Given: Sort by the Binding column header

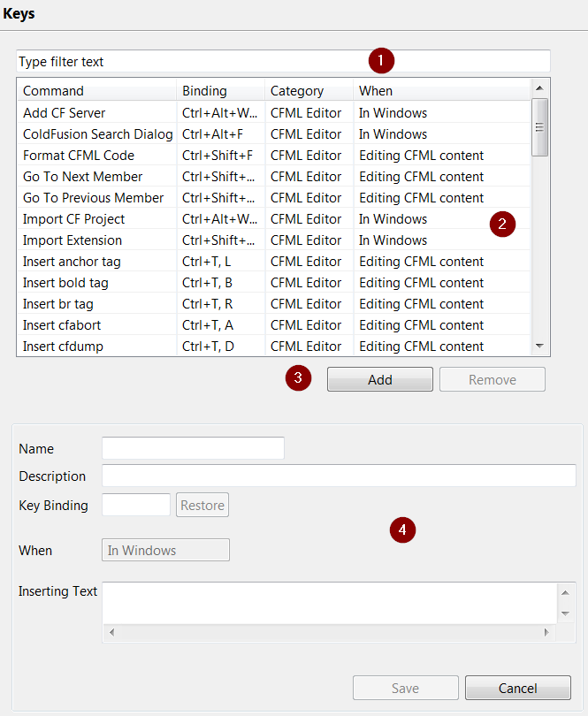Looking at the screenshot, I should [x=221, y=90].
